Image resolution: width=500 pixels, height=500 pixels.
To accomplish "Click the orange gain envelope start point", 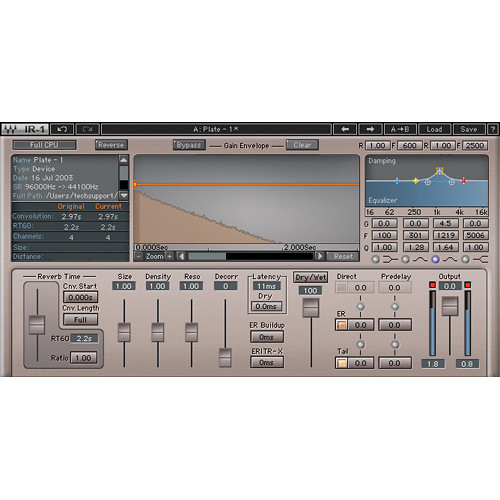I will point(135,184).
